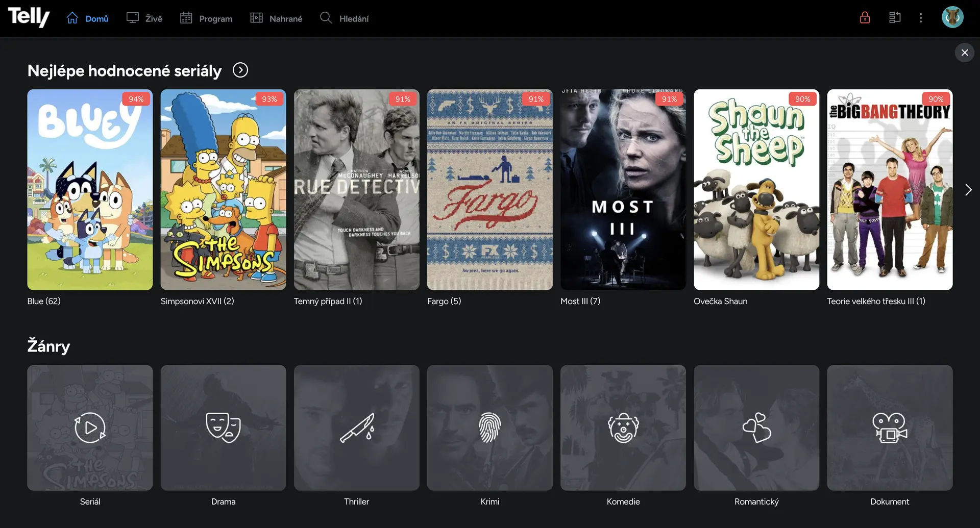Click the title 'Ovečka Shaun'

click(x=720, y=301)
